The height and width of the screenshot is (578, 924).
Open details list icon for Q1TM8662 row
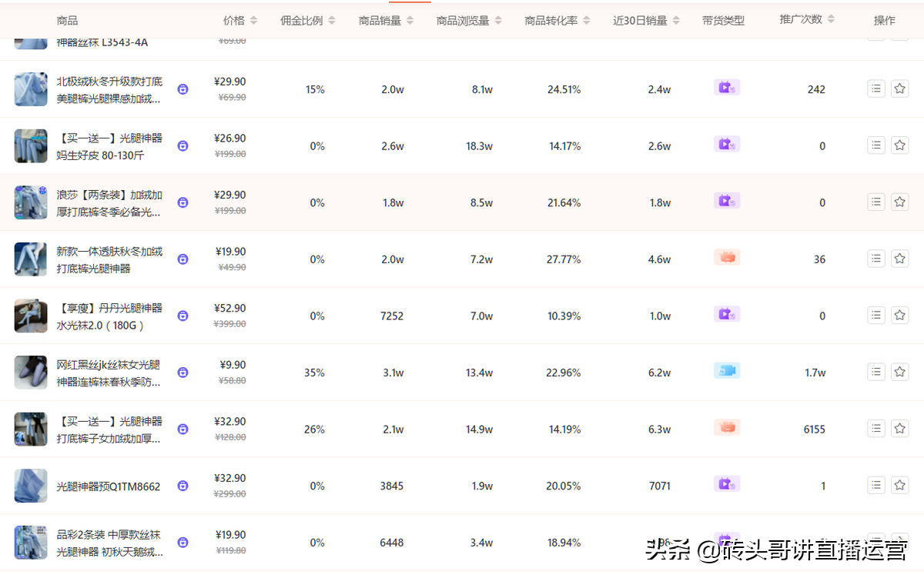pos(876,486)
